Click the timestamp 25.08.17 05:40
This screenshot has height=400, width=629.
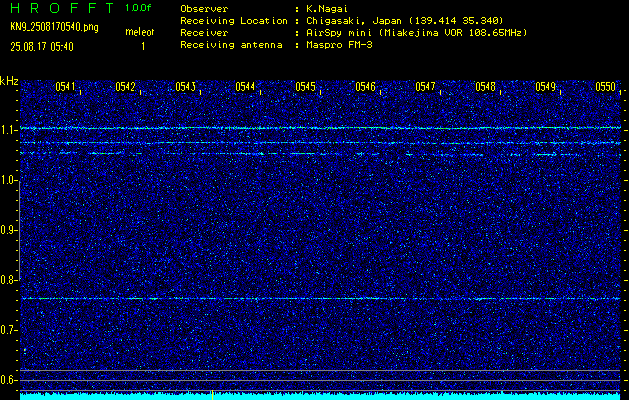click(x=42, y=47)
